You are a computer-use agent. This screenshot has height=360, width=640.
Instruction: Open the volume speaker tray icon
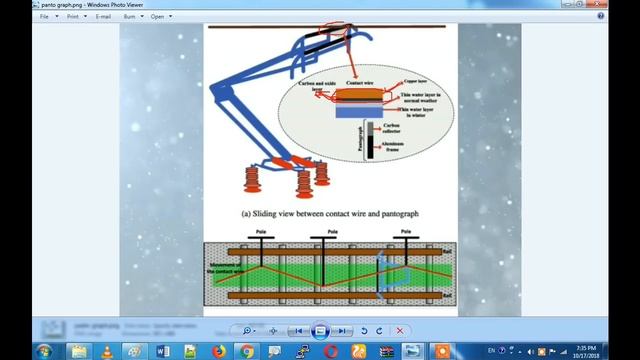coord(530,351)
